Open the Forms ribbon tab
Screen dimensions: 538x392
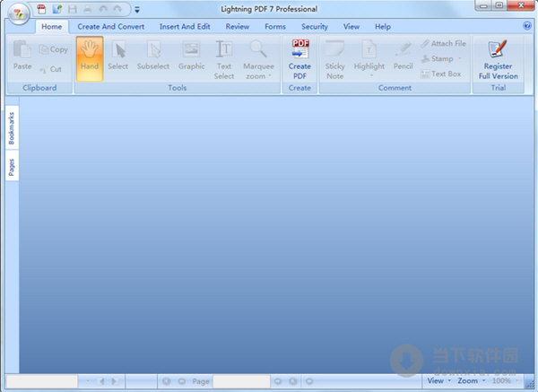(275, 26)
